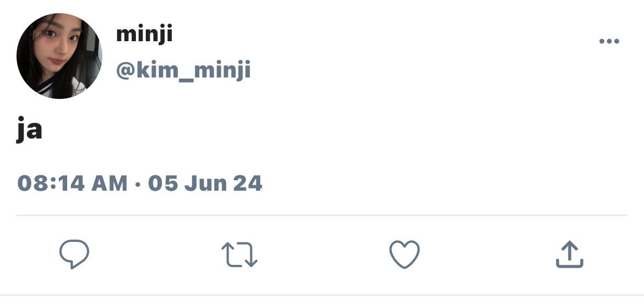Open the share sheet from the tray-arrow icon
Screen dimensions: 644x305
point(570,254)
